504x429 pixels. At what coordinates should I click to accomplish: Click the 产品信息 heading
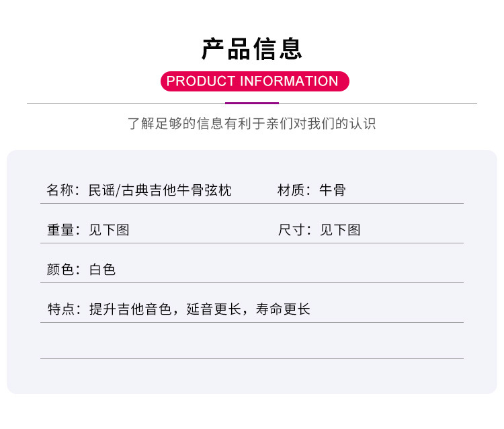click(x=252, y=49)
